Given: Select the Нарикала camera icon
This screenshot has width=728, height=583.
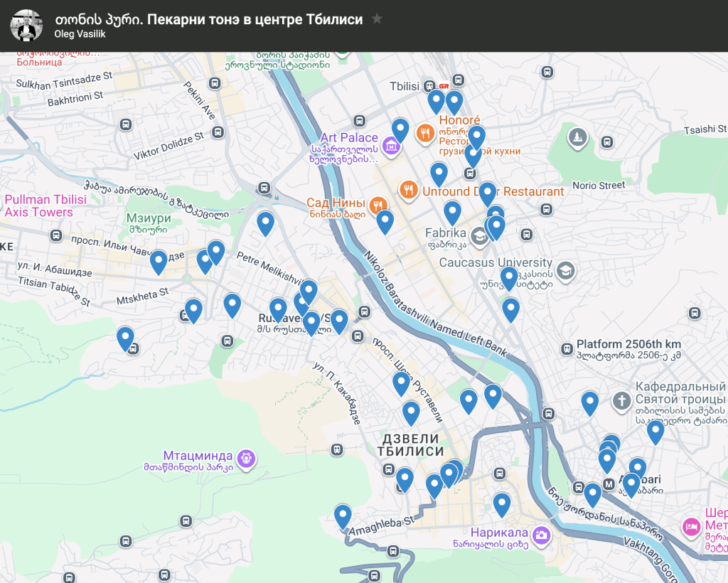Looking at the screenshot, I should click(541, 535).
